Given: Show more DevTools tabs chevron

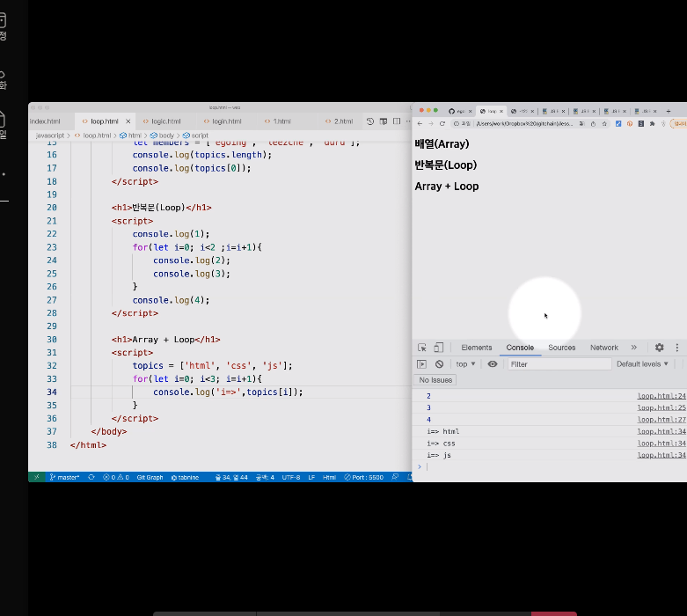Looking at the screenshot, I should (x=633, y=348).
